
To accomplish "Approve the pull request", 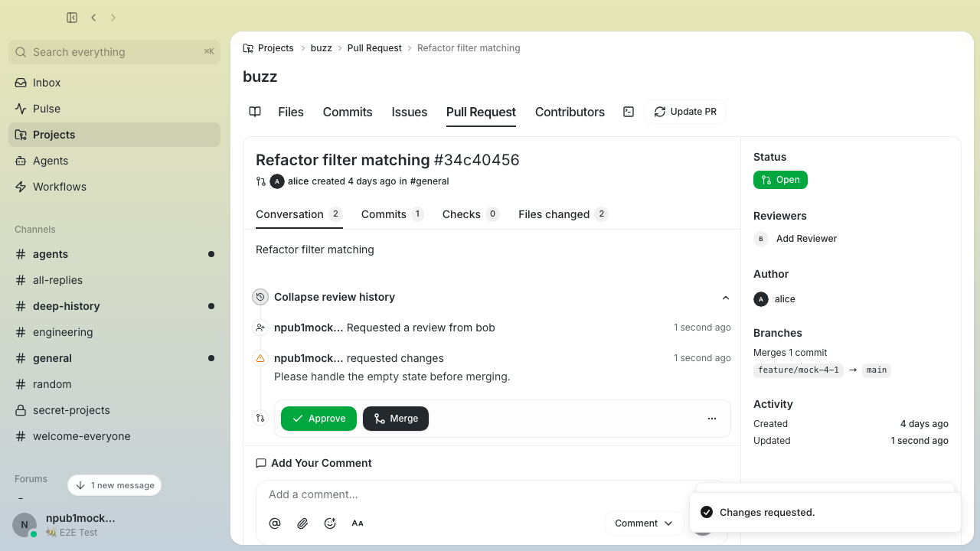I will (318, 419).
